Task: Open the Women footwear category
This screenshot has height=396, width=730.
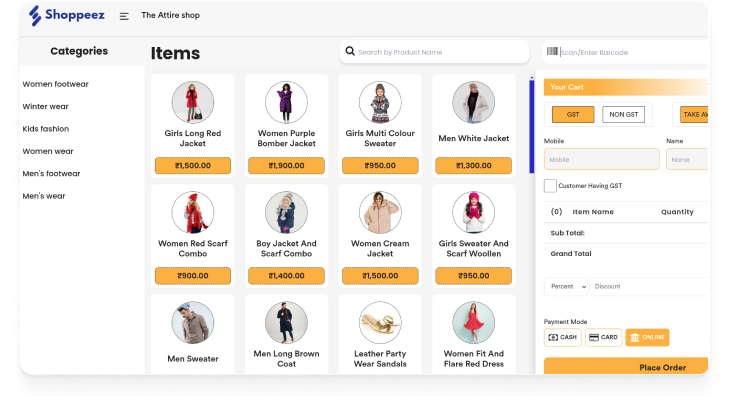Action: 55,84
